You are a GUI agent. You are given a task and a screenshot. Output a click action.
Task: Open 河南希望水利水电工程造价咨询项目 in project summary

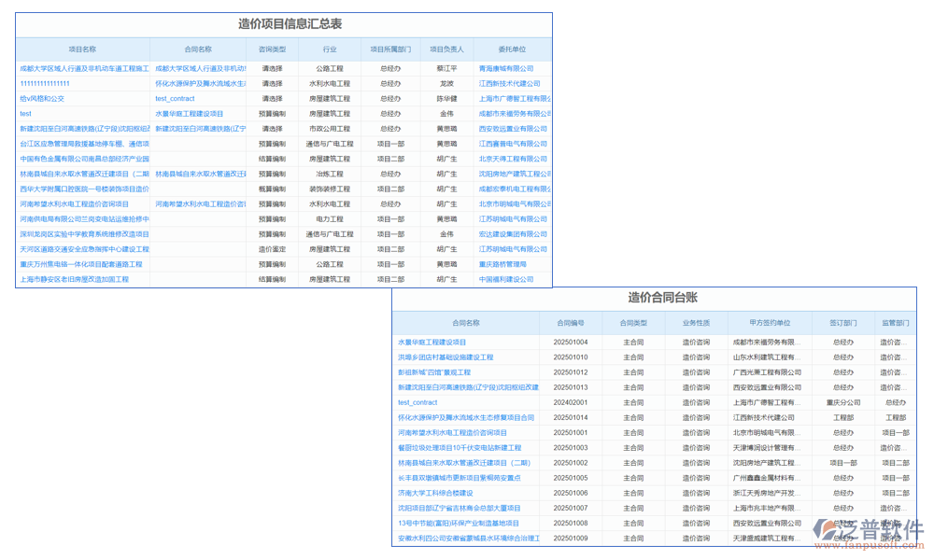(75, 203)
